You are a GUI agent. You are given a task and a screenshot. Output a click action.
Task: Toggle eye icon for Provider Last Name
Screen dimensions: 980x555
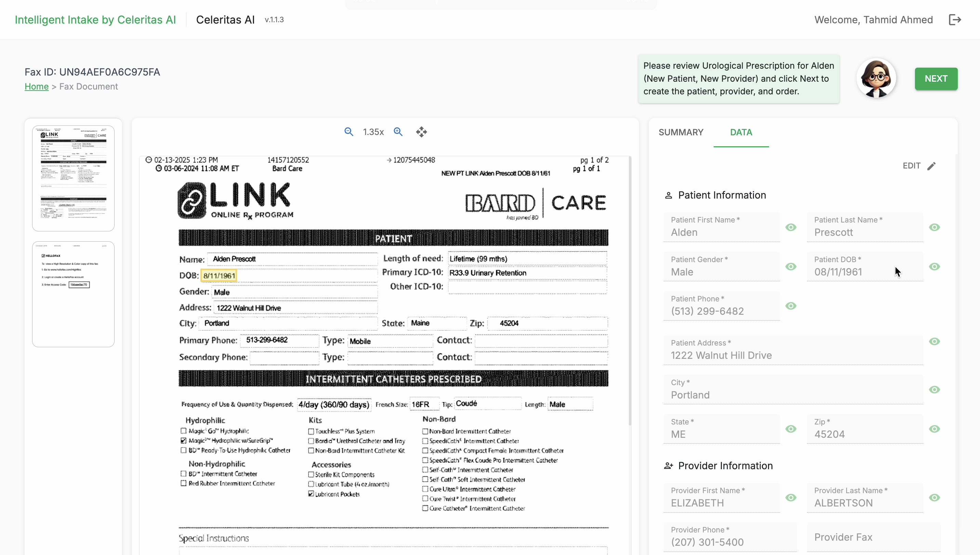pyautogui.click(x=934, y=498)
